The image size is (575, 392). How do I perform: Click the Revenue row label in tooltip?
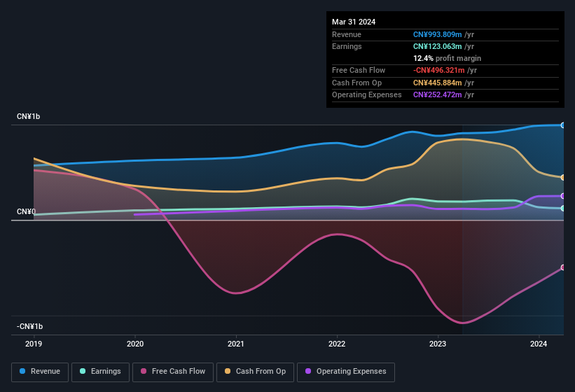point(347,34)
